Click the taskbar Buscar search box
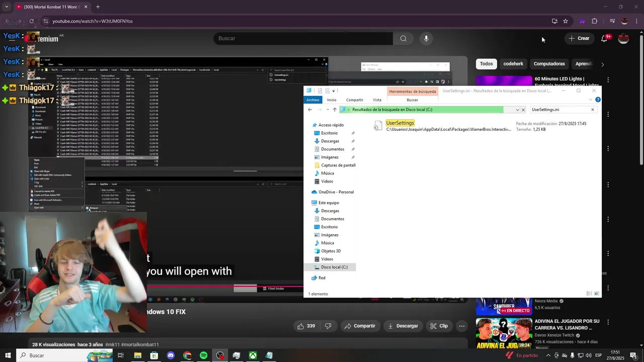Image resolution: width=644 pixels, height=362 pixels. tap(64, 355)
